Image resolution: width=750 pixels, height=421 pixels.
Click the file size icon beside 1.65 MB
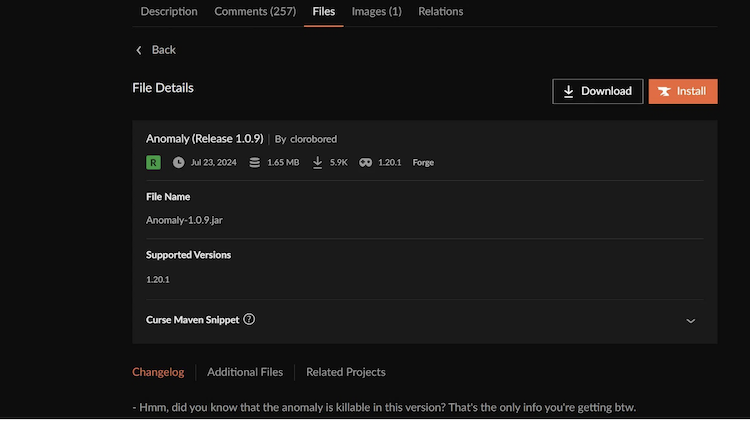coord(255,162)
